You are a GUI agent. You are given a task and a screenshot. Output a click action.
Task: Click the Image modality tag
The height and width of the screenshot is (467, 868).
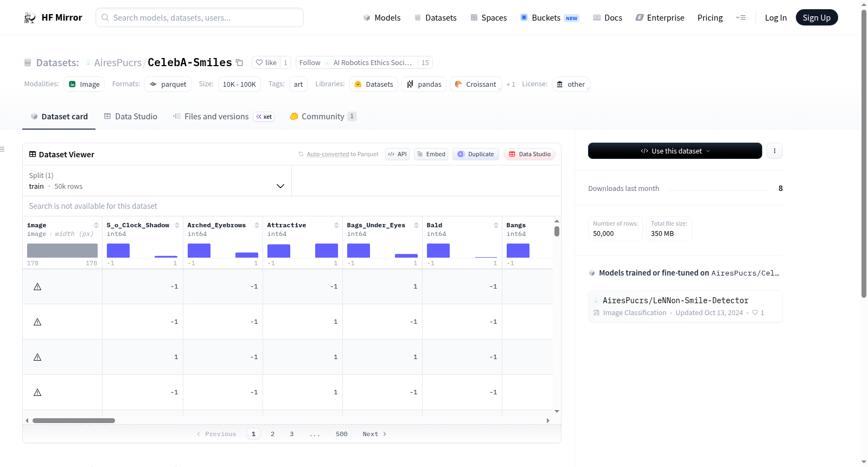(84, 84)
